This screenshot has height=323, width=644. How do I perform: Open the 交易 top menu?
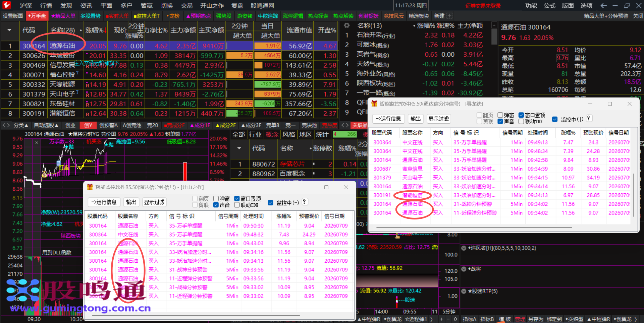(187, 5)
